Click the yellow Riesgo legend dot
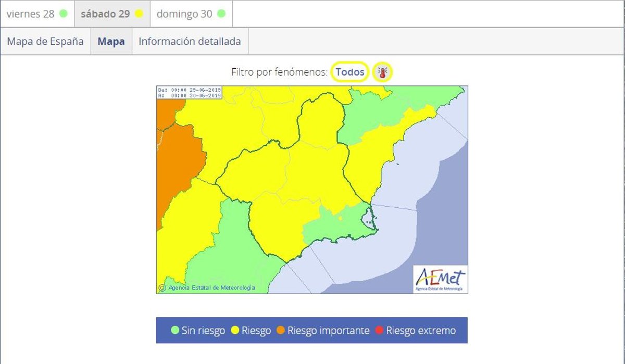The height and width of the screenshot is (364, 625). [x=235, y=331]
